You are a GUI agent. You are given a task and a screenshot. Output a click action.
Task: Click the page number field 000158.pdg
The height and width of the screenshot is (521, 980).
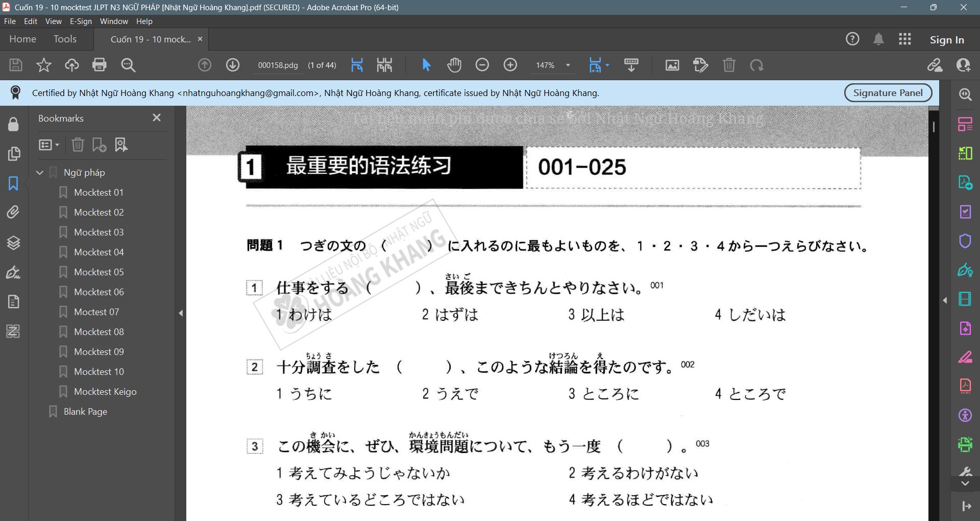278,65
